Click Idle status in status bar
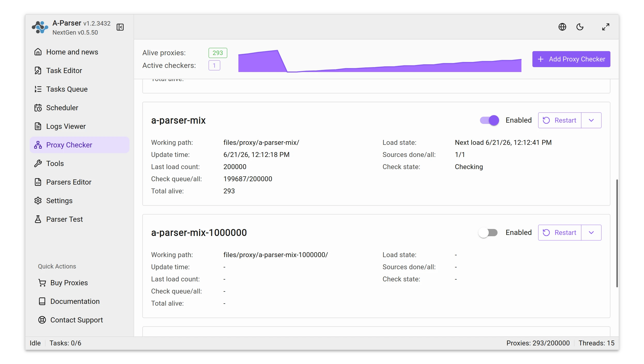 35,343
